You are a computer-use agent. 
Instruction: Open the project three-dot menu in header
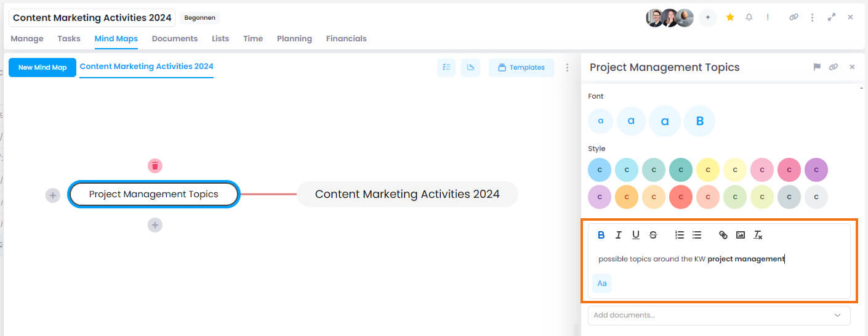click(x=813, y=17)
